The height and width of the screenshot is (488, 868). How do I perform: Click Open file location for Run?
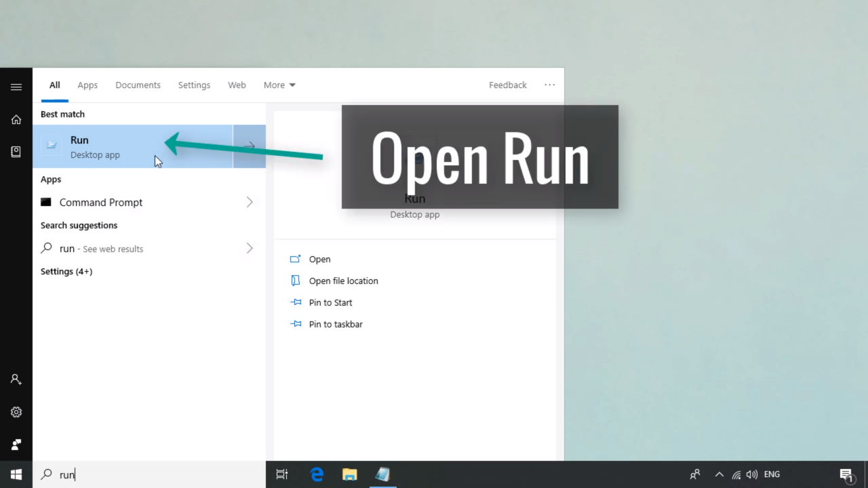(x=343, y=281)
